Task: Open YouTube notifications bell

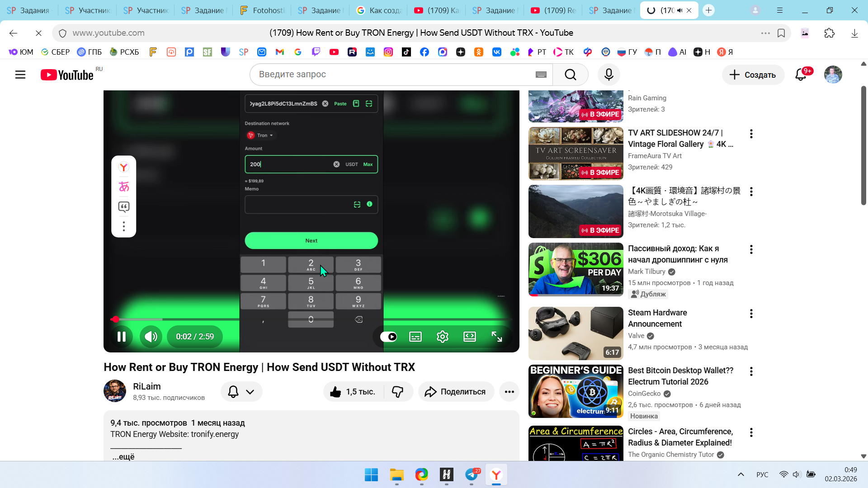Action: tap(801, 75)
